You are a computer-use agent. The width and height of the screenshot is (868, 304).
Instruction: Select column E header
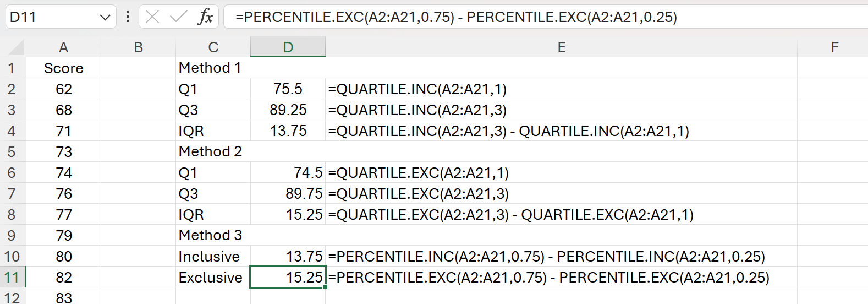pyautogui.click(x=561, y=47)
